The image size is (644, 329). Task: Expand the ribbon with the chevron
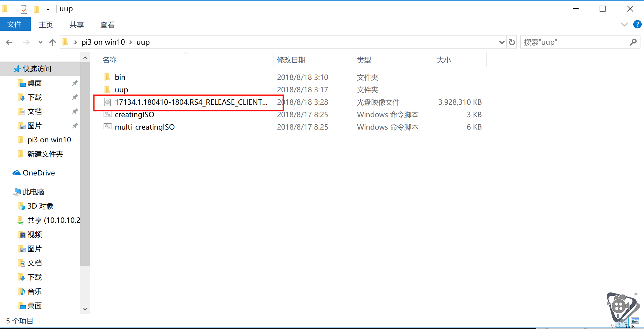point(624,25)
